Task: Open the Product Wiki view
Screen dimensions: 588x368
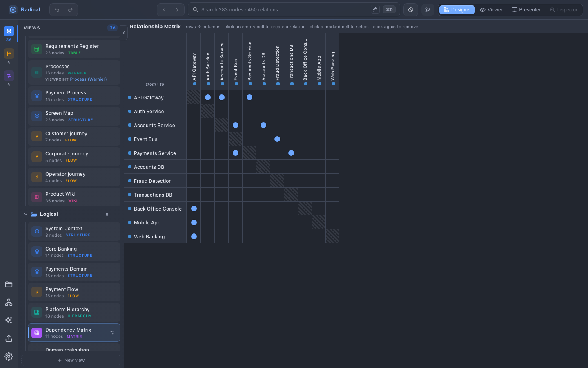Action: click(74, 197)
